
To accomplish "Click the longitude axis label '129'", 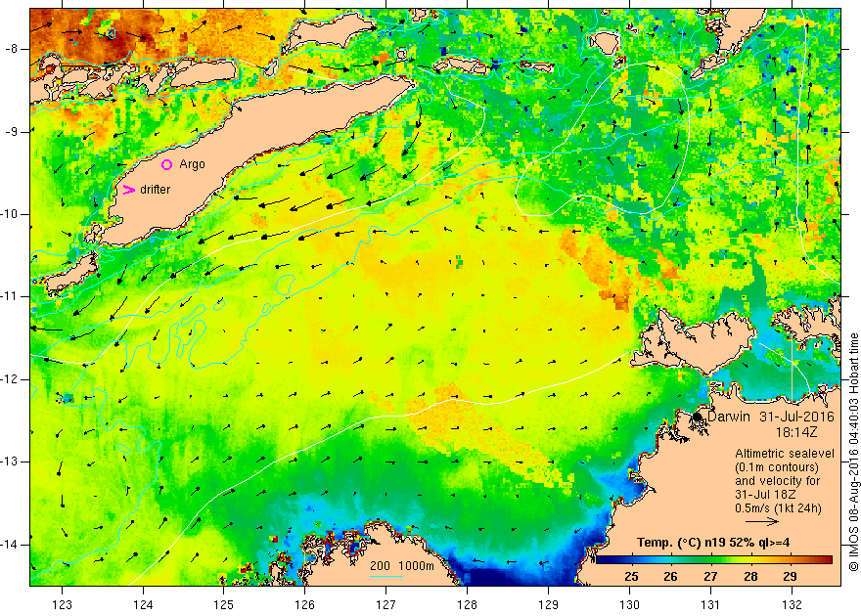I will pos(549,605).
